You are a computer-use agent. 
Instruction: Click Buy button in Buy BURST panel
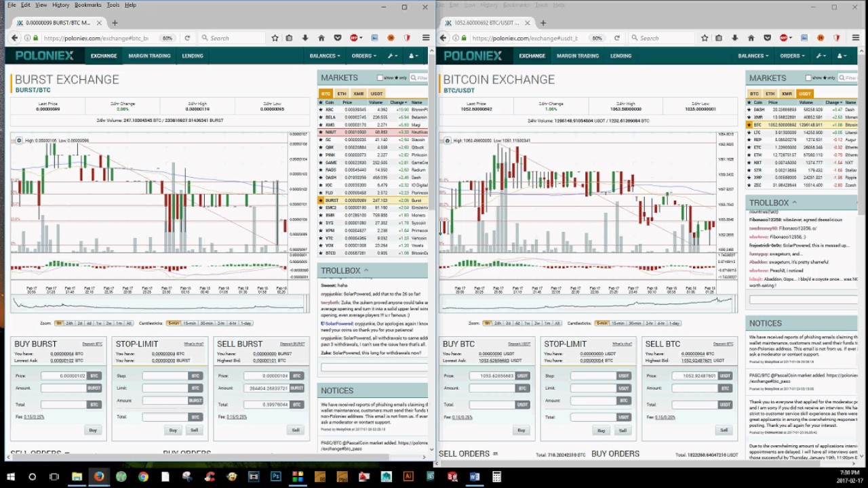(93, 430)
